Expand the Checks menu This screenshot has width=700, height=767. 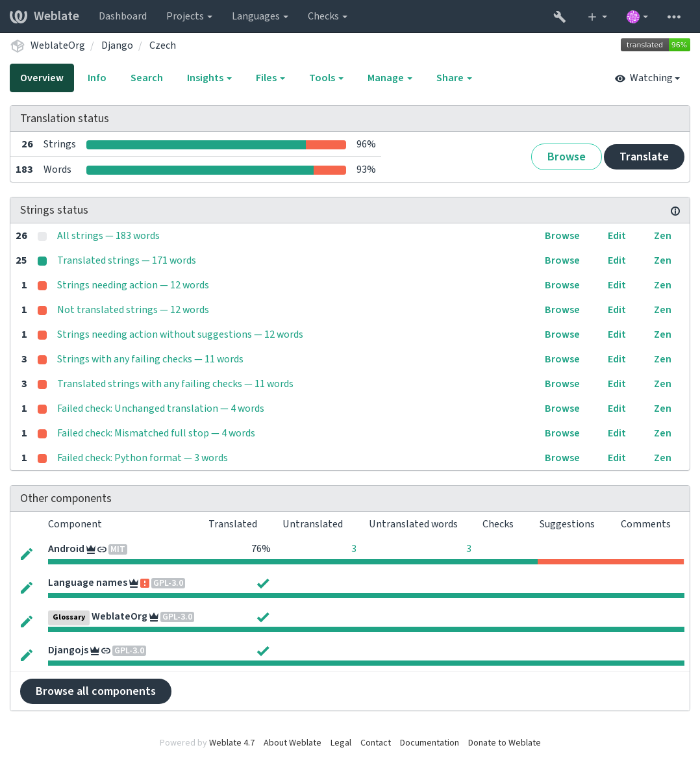click(x=327, y=16)
